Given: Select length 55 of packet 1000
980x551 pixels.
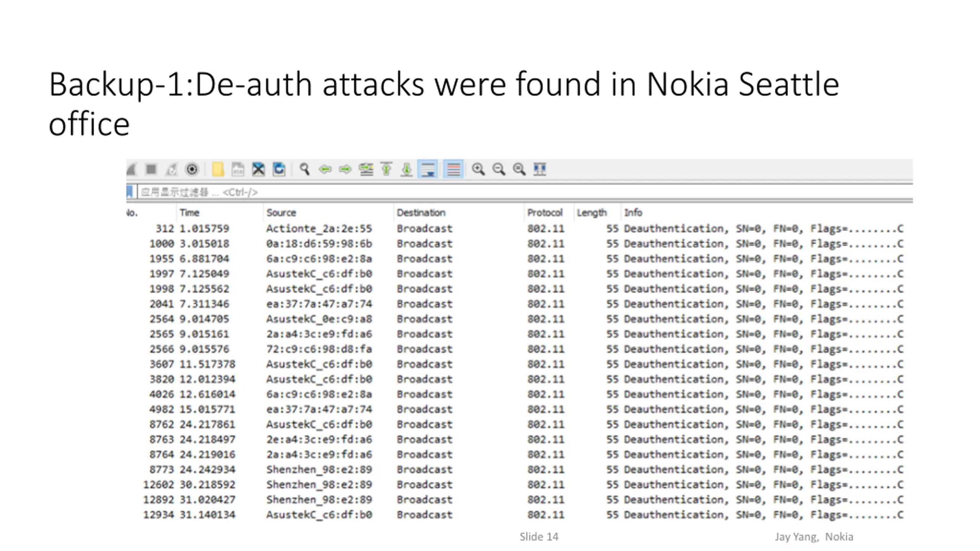Looking at the screenshot, I should (612, 244).
